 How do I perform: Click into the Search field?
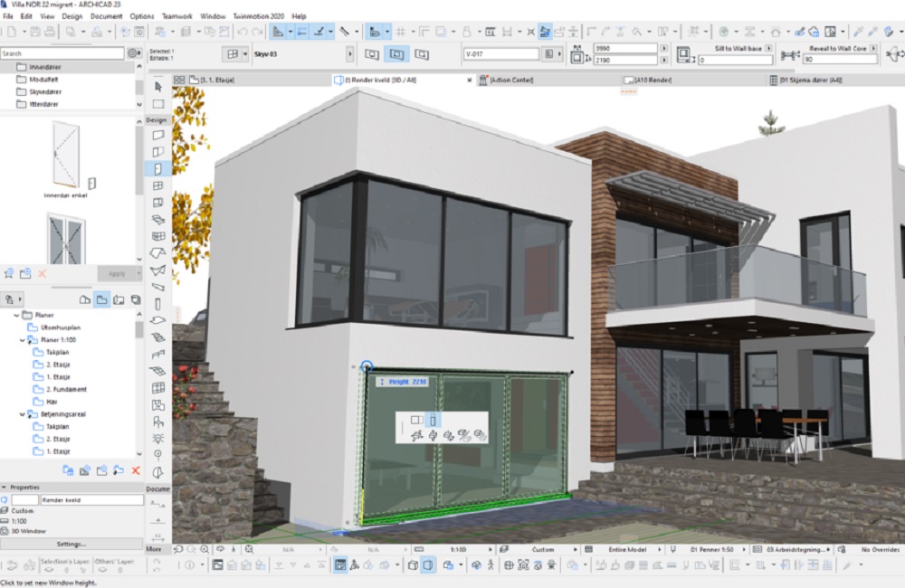[x=62, y=53]
